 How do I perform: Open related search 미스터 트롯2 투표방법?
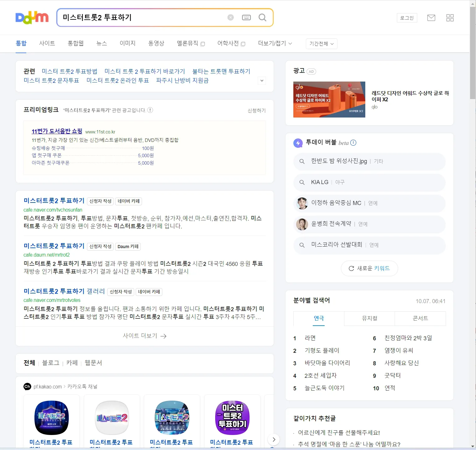(69, 71)
